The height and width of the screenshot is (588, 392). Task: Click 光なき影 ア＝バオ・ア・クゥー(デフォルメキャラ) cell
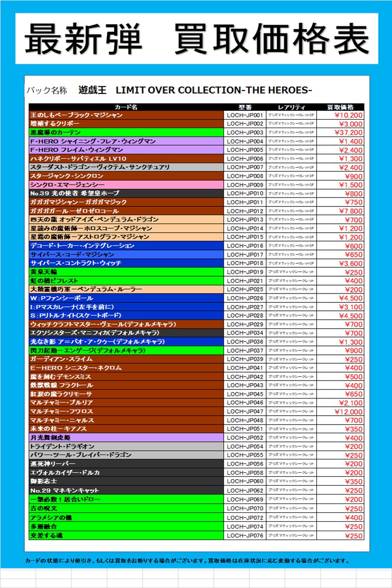(x=126, y=342)
